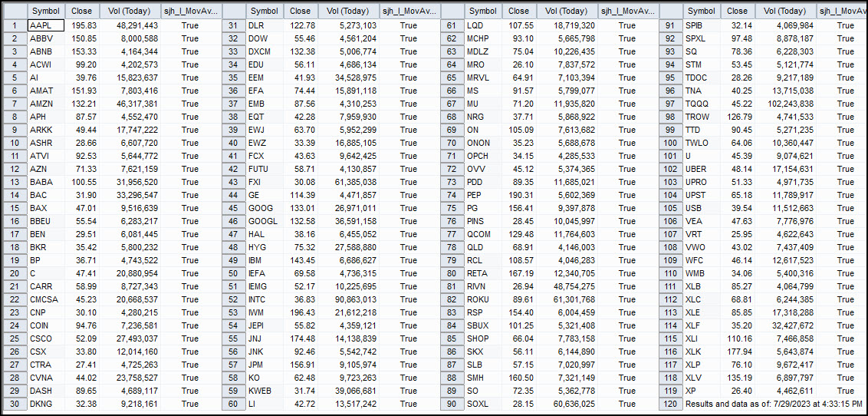This screenshot has height=416, width=868.
Task: Click the True value in the GE row
Action: [x=409, y=196]
